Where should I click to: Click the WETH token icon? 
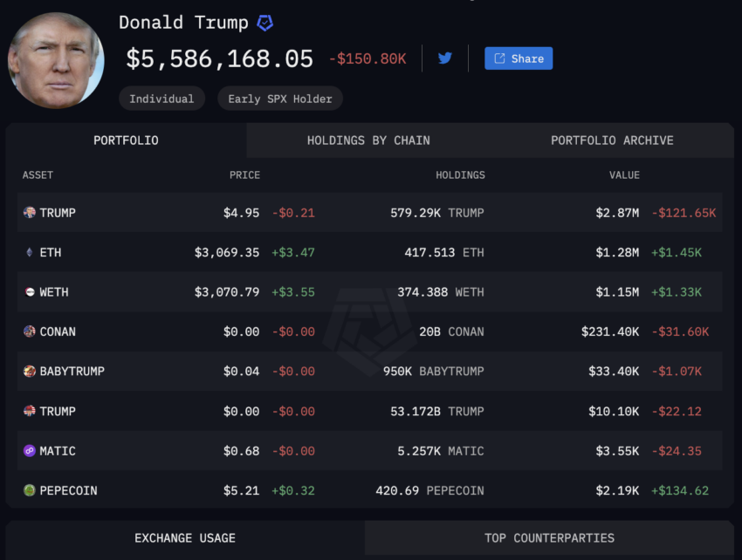click(x=30, y=292)
